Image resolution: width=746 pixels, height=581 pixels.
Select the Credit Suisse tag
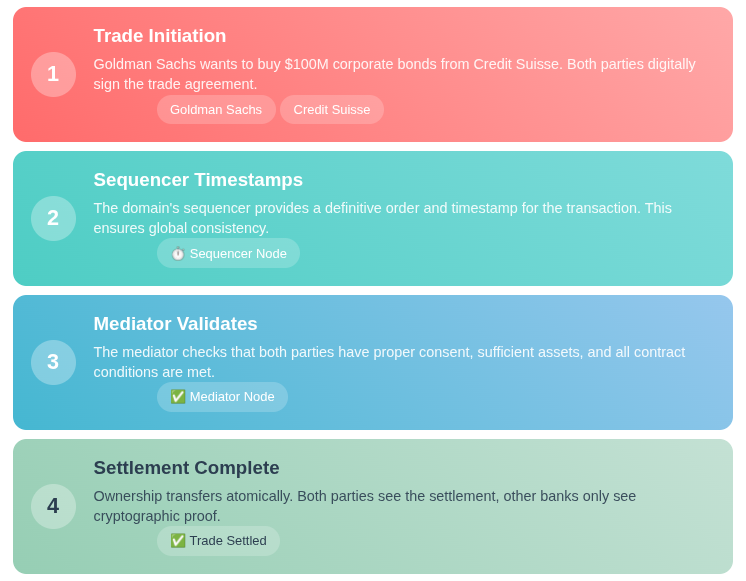point(332,110)
